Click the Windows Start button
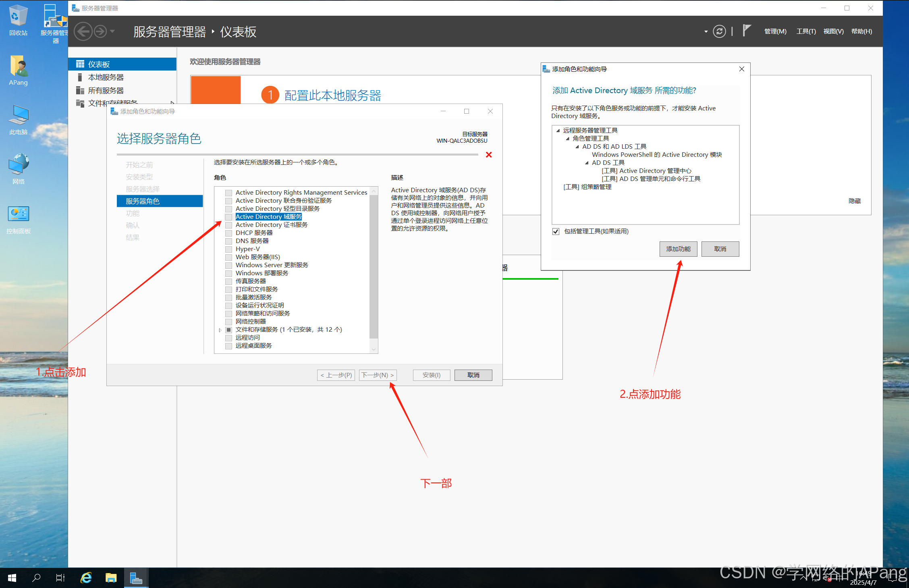 pyautogui.click(x=12, y=578)
